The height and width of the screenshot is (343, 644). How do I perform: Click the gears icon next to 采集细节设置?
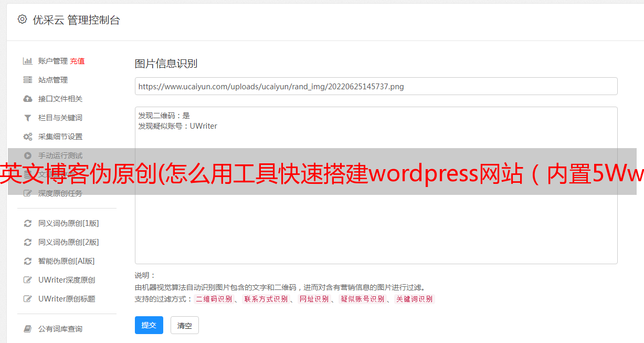click(x=28, y=137)
